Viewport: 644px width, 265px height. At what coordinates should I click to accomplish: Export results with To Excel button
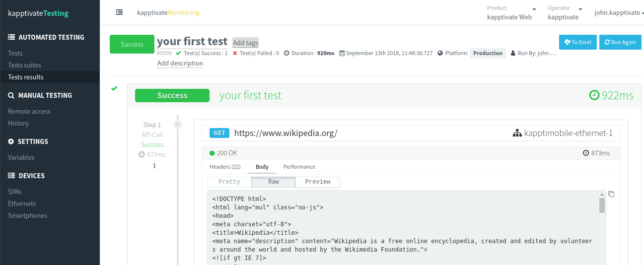pyautogui.click(x=577, y=42)
